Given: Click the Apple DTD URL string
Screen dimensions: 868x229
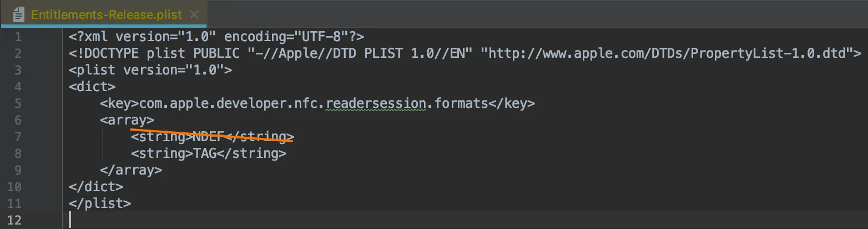Looking at the screenshot, I should pyautogui.click(x=666, y=53).
